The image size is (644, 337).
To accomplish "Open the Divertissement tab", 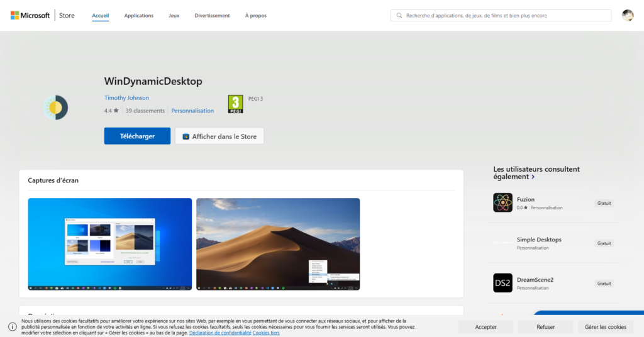I will [212, 16].
